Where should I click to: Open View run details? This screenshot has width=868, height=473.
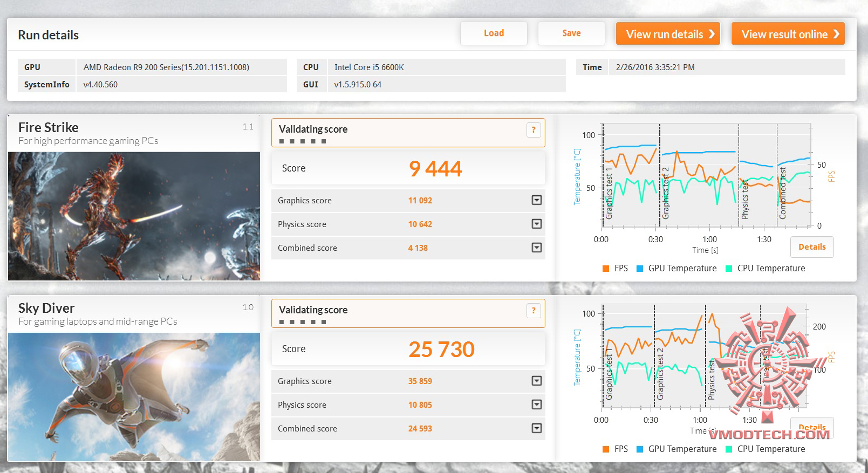click(x=668, y=34)
